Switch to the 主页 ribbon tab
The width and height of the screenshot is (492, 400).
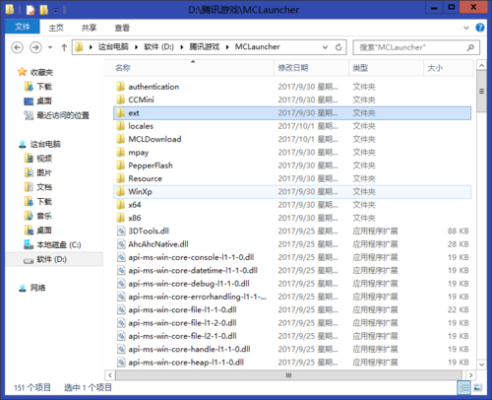tap(56, 28)
